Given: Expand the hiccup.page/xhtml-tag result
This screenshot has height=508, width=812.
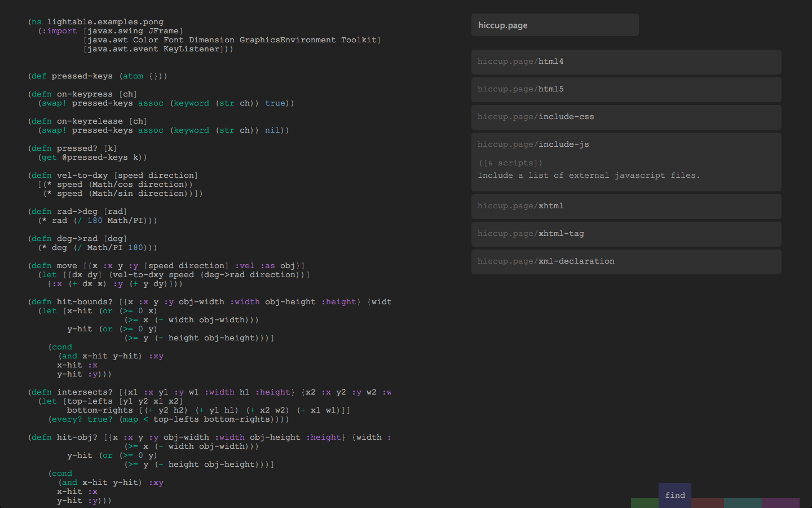Looking at the screenshot, I should [626, 234].
